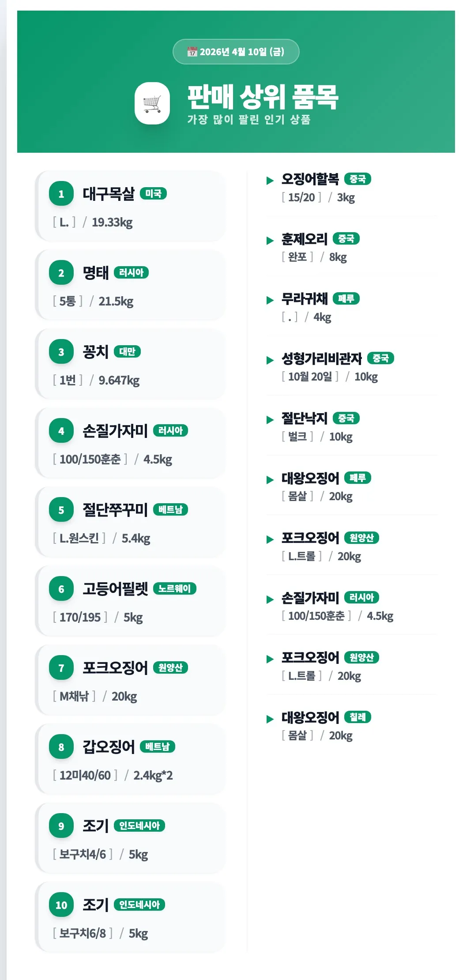The image size is (459, 980).
Task: Click the arrow marker next to 성형가리비관자
Action: [x=270, y=360]
